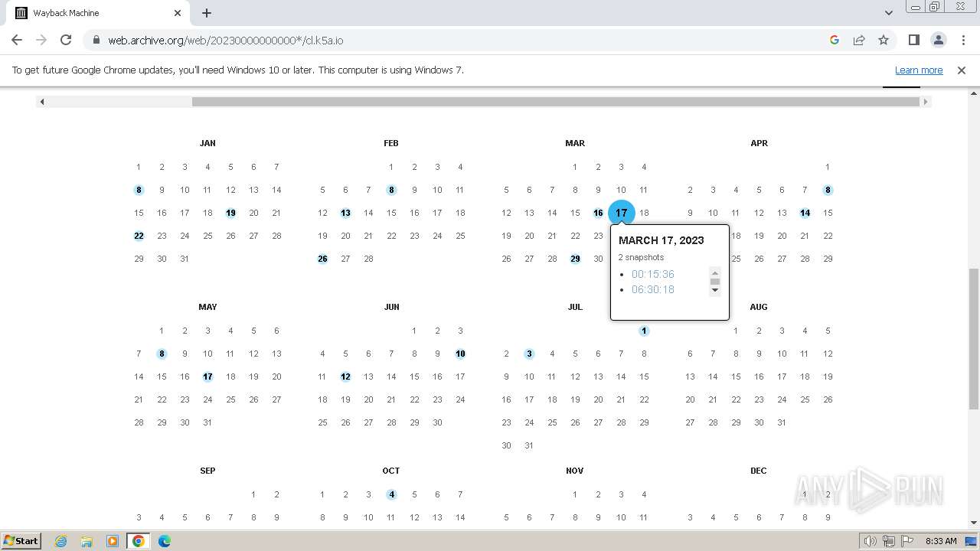
Task: Open the Action Center flag icon
Action: click(907, 541)
